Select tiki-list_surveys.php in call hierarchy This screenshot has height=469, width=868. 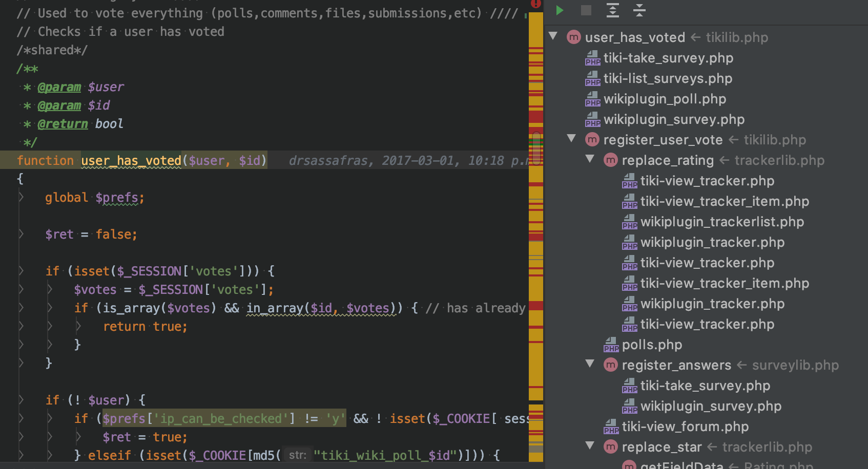click(668, 78)
